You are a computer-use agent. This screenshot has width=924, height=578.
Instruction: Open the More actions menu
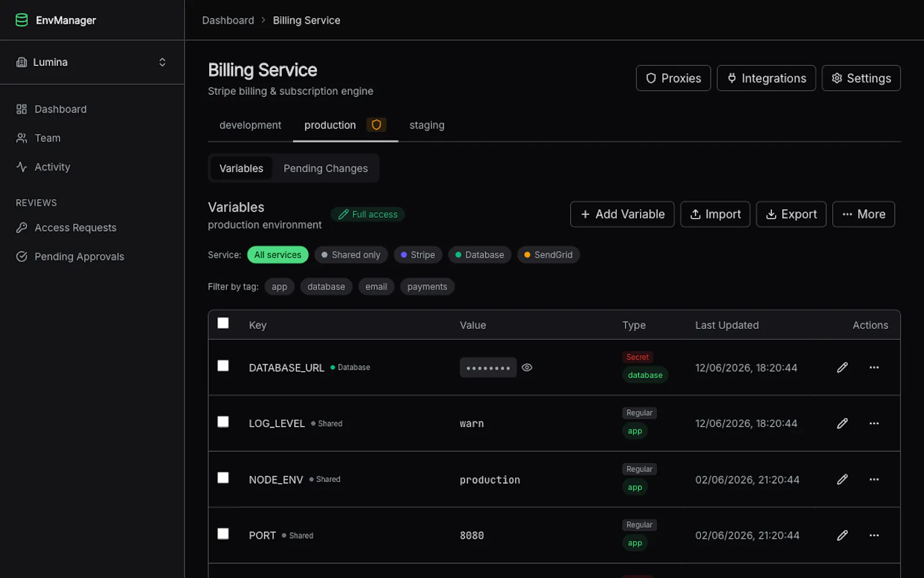pos(863,214)
